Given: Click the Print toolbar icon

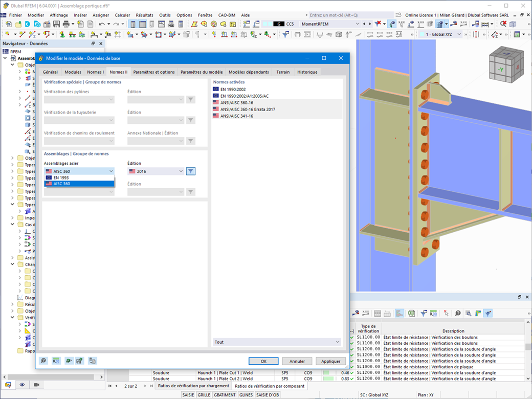Looking at the screenshot, I should click(x=66, y=24).
